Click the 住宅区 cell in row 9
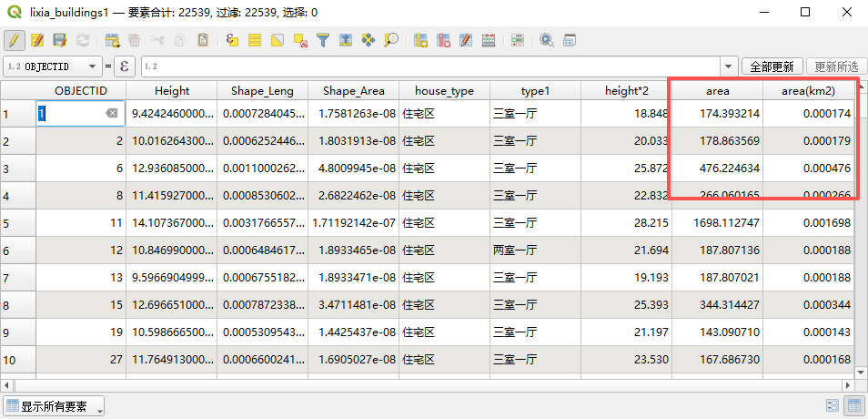Screen dimensions: 868x419 point(445,332)
